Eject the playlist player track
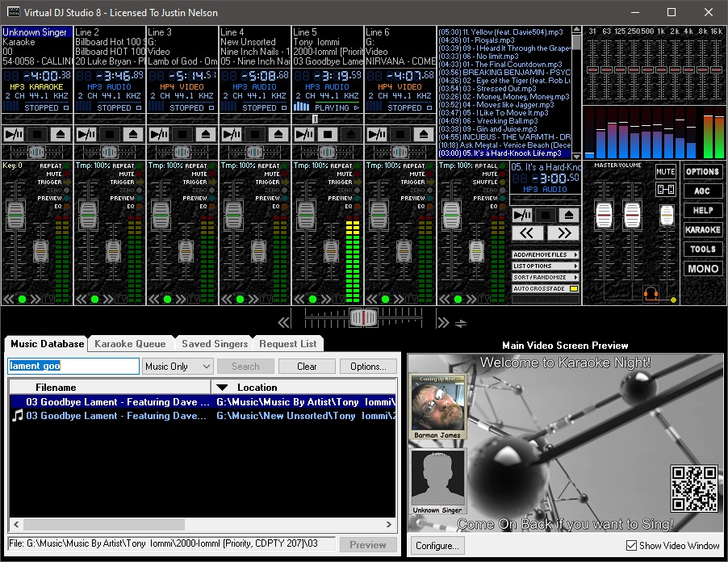 [x=568, y=215]
